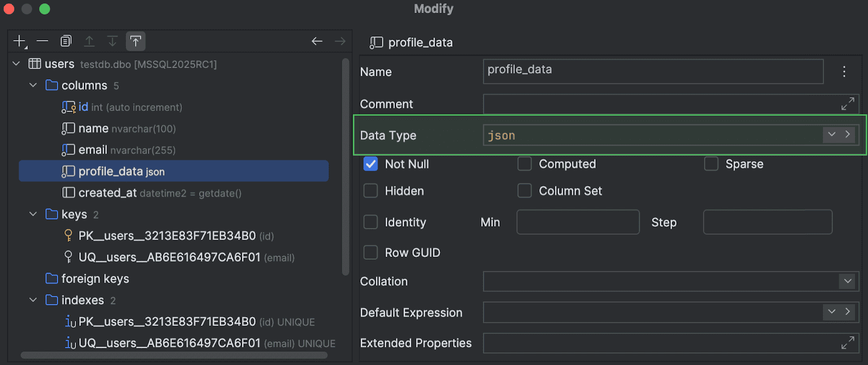
Task: Expand the Comment field editor
Action: point(847,104)
